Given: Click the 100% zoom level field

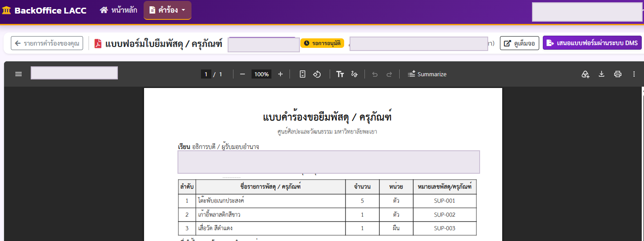Looking at the screenshot, I should click(261, 74).
